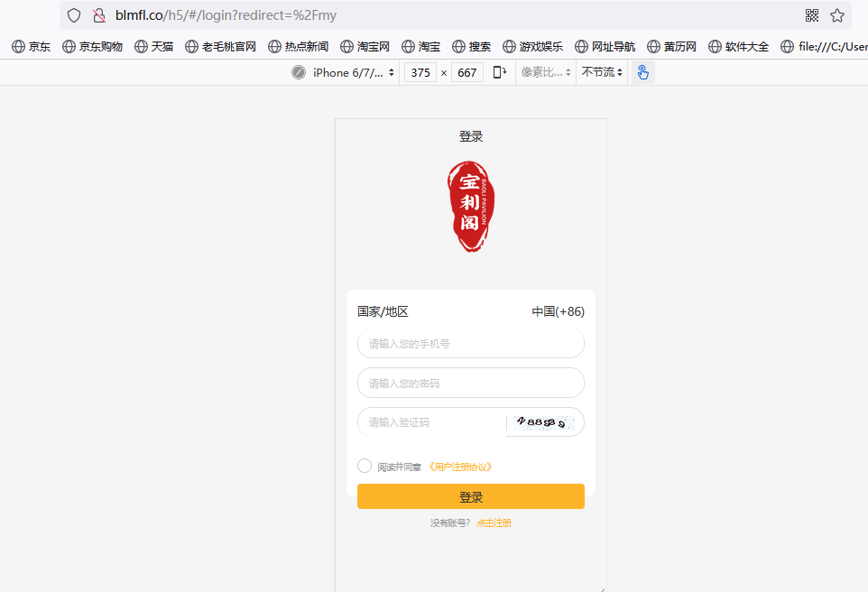Open the device pixel ratio dropdown
The height and width of the screenshot is (592, 868).
click(546, 72)
